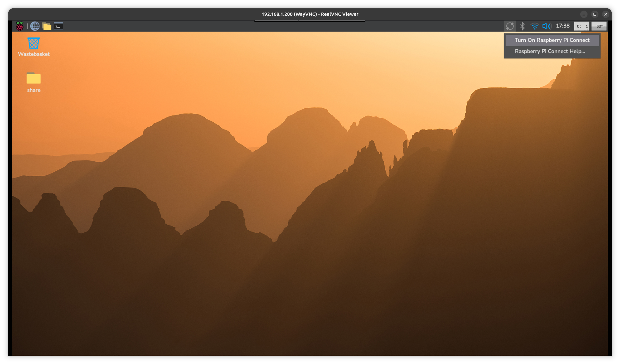This screenshot has width=620, height=364.
Task: Open the File Manager folder icon
Action: [47, 26]
